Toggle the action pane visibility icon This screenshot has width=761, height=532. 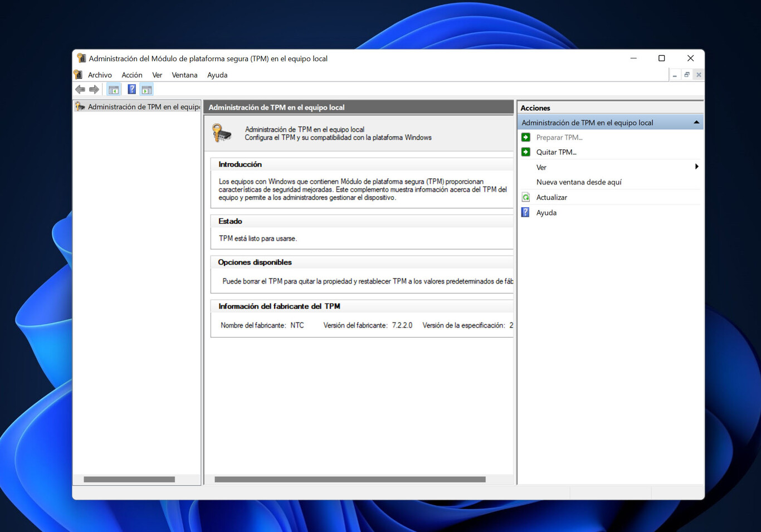pyautogui.click(x=147, y=89)
